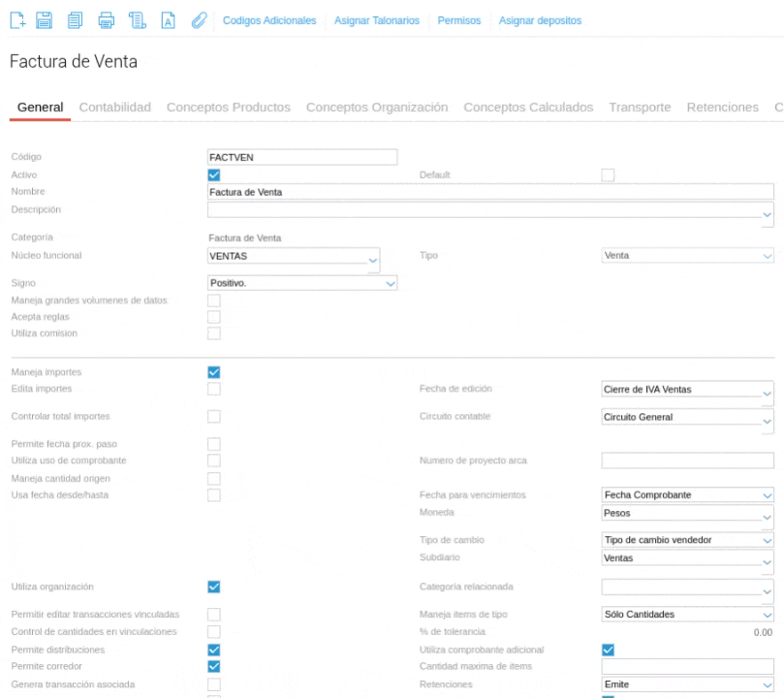Uncheck the Activo checkbox
This screenshot has width=784, height=698.
pyautogui.click(x=214, y=175)
